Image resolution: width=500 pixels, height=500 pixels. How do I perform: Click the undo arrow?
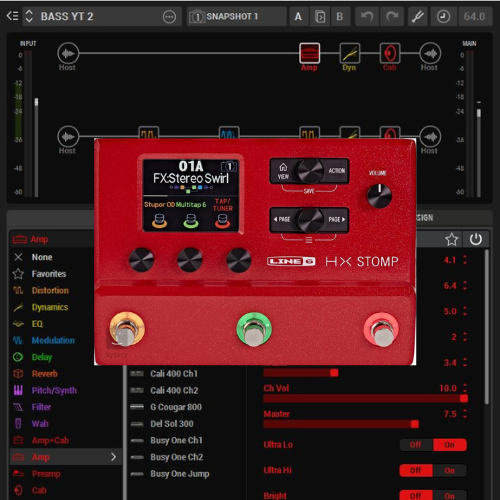[367, 16]
